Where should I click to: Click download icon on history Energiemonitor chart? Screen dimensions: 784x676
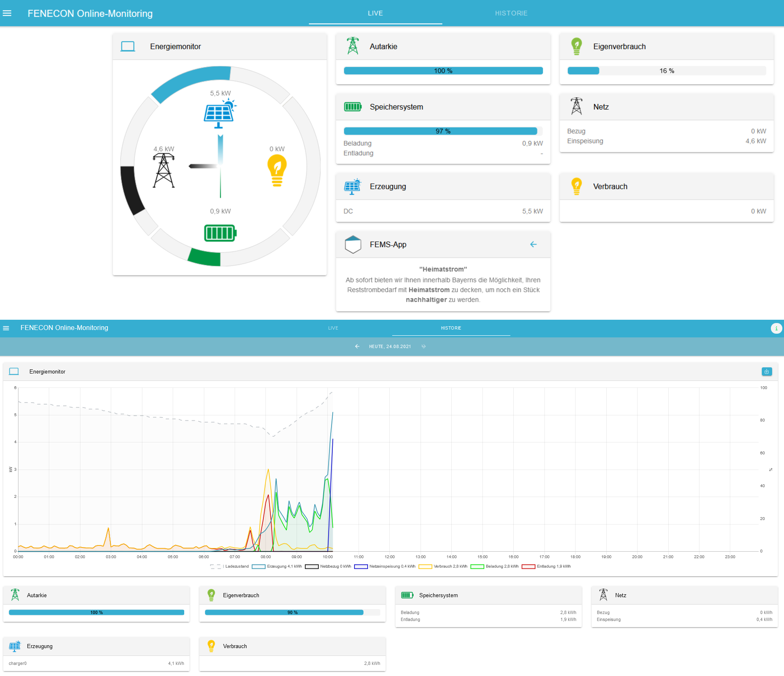click(767, 371)
